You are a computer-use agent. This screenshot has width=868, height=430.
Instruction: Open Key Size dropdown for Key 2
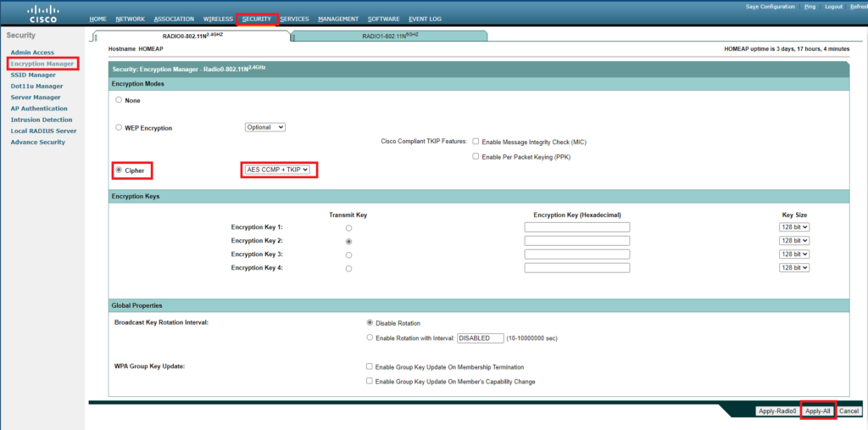794,241
